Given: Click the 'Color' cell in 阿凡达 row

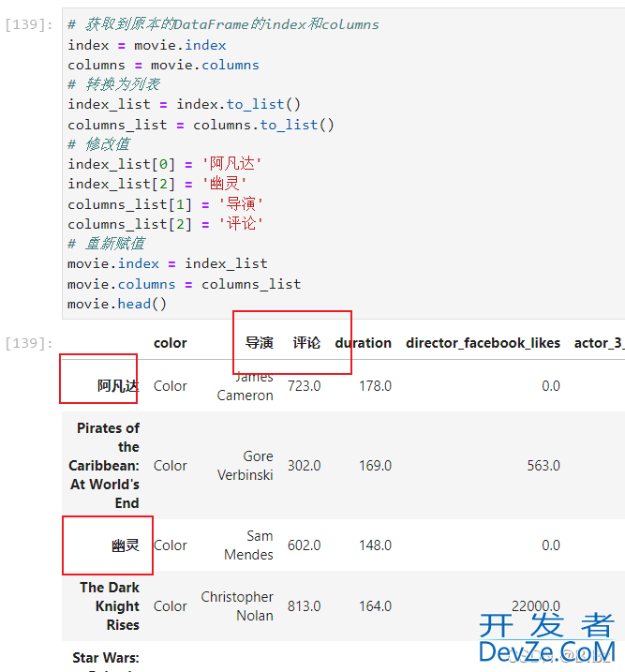Looking at the screenshot, I should pyautogui.click(x=170, y=386).
